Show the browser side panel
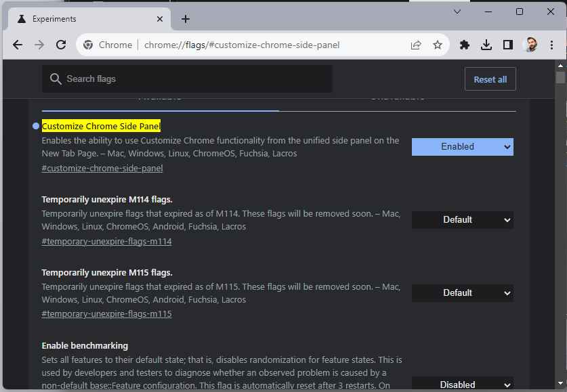The width and height of the screenshot is (567, 392). pyautogui.click(x=508, y=45)
